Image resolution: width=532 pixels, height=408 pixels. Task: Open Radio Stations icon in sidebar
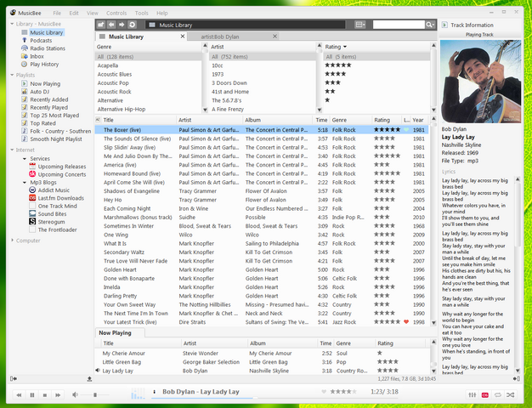click(24, 48)
